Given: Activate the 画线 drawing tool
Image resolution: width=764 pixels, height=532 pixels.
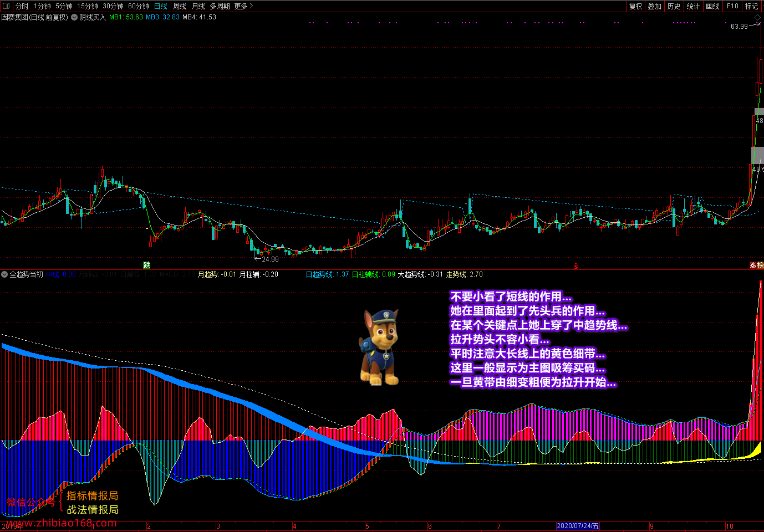Looking at the screenshot, I should click(x=713, y=6).
